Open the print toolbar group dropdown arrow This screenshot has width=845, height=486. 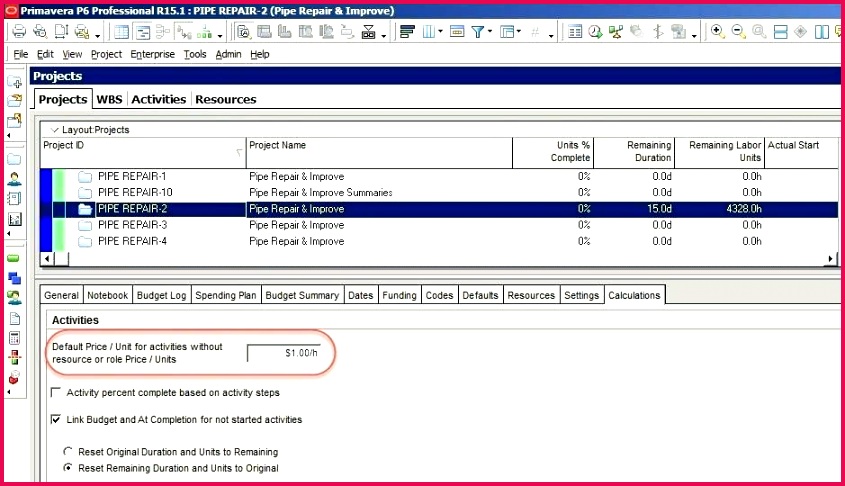point(98,36)
